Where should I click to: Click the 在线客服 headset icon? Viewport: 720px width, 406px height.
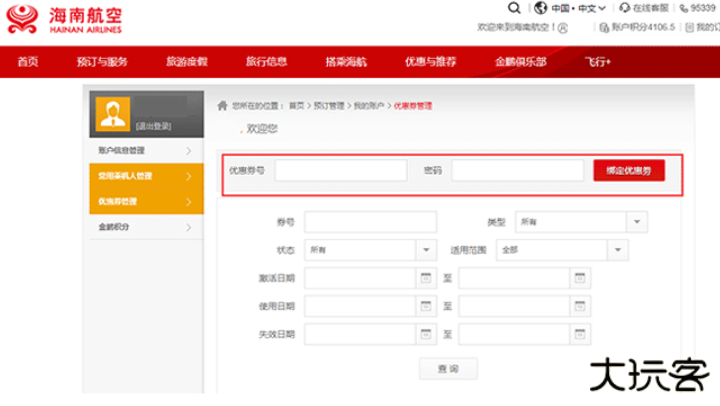click(625, 8)
